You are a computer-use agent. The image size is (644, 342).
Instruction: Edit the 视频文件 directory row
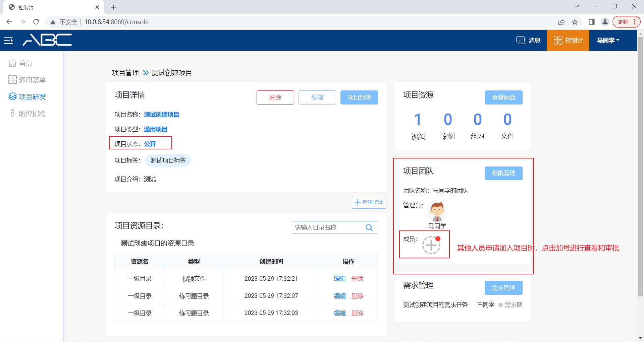340,279
